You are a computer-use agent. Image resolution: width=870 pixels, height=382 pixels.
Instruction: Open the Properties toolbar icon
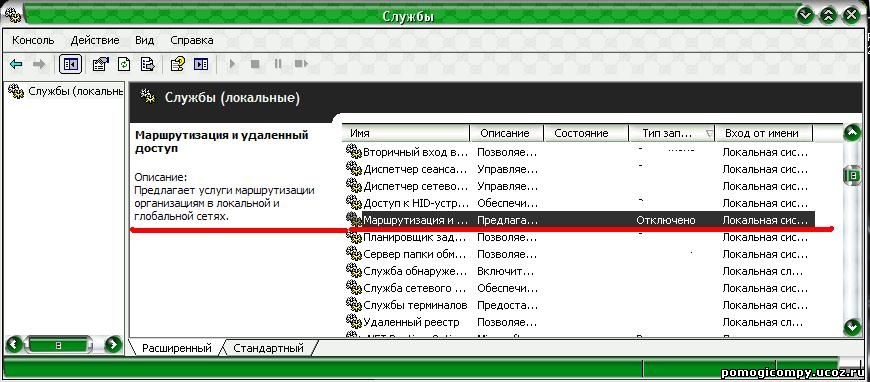[100, 64]
